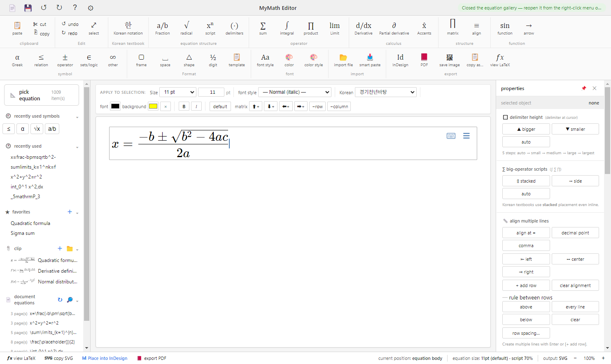This screenshot has height=364, width=611.
Task: Open the settings gear in title bar
Action: point(91,8)
